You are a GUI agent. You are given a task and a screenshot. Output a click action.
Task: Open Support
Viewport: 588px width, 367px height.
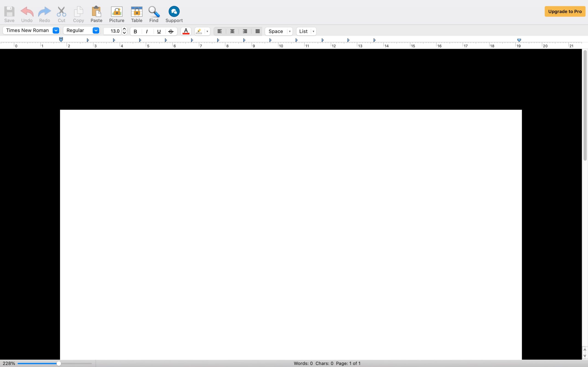click(174, 14)
